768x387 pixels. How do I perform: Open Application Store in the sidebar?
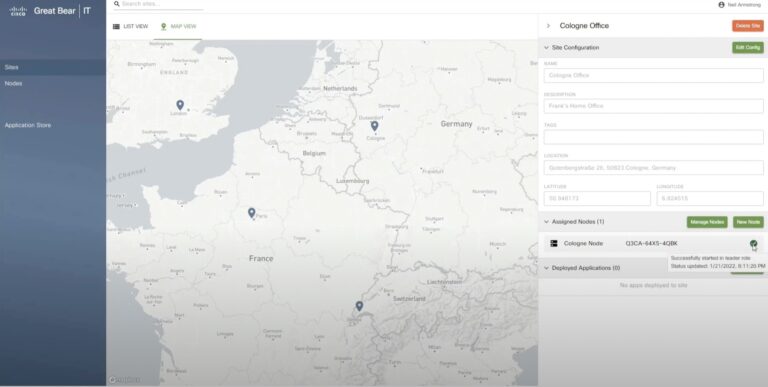click(28, 125)
